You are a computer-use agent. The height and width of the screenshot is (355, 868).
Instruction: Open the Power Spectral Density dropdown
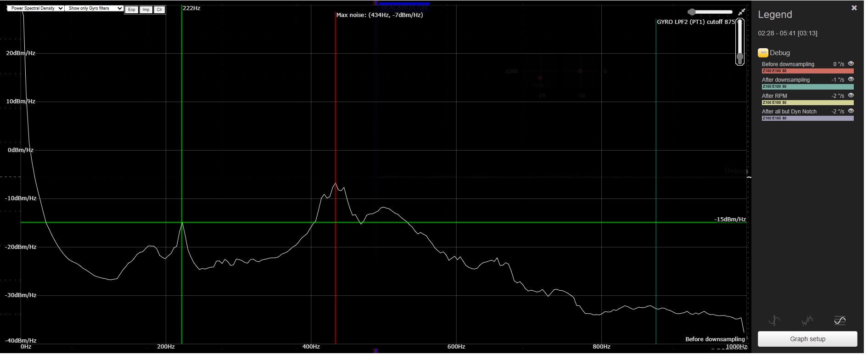[35, 8]
